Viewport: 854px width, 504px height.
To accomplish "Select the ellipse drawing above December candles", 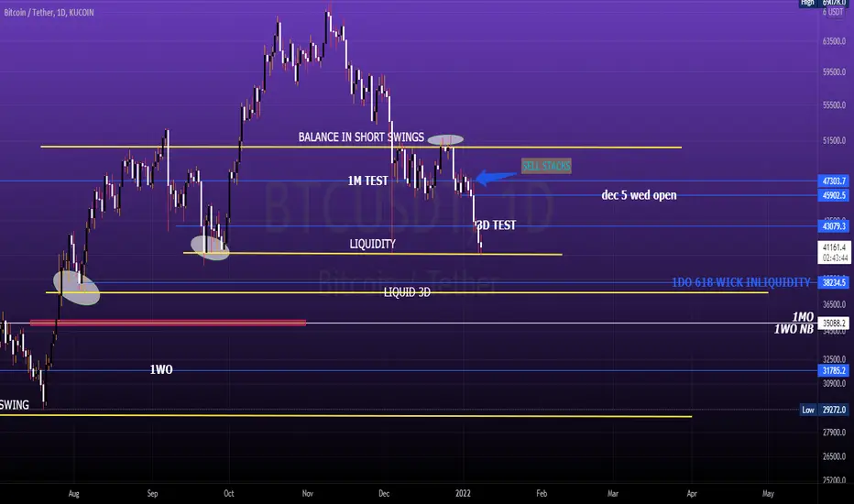I will (445, 139).
